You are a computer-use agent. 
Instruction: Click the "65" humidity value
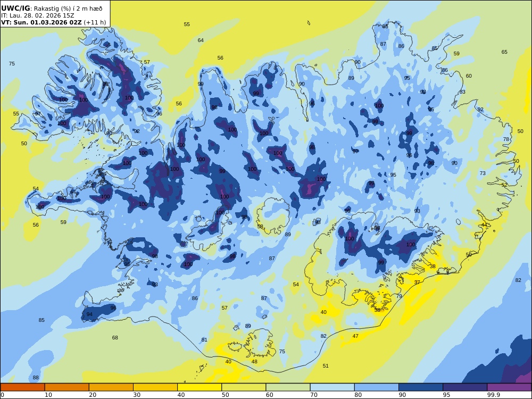[504, 52]
